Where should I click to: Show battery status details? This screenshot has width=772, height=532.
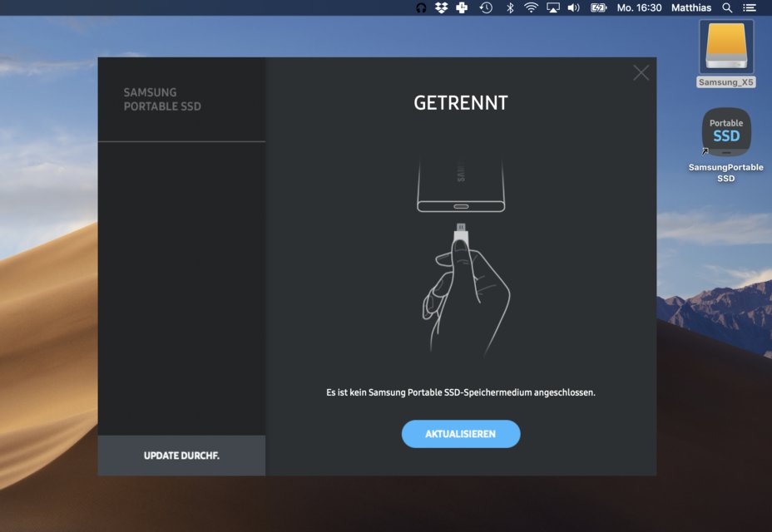[x=598, y=7]
